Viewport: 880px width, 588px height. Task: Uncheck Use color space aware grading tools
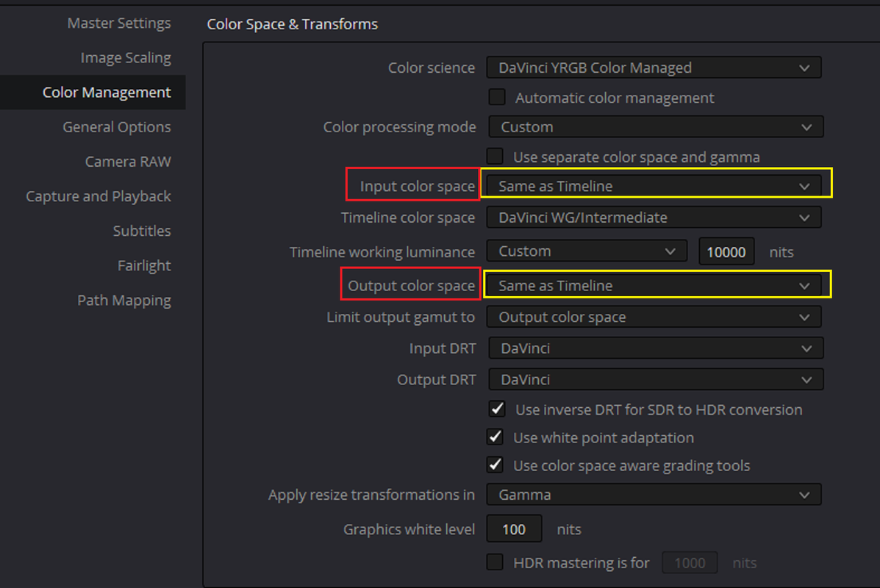(x=495, y=465)
